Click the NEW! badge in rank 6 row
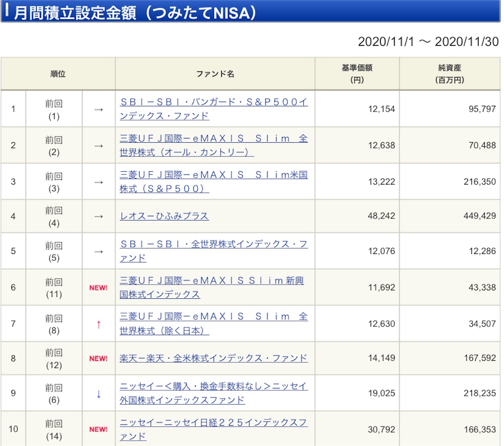 pyautogui.click(x=98, y=288)
